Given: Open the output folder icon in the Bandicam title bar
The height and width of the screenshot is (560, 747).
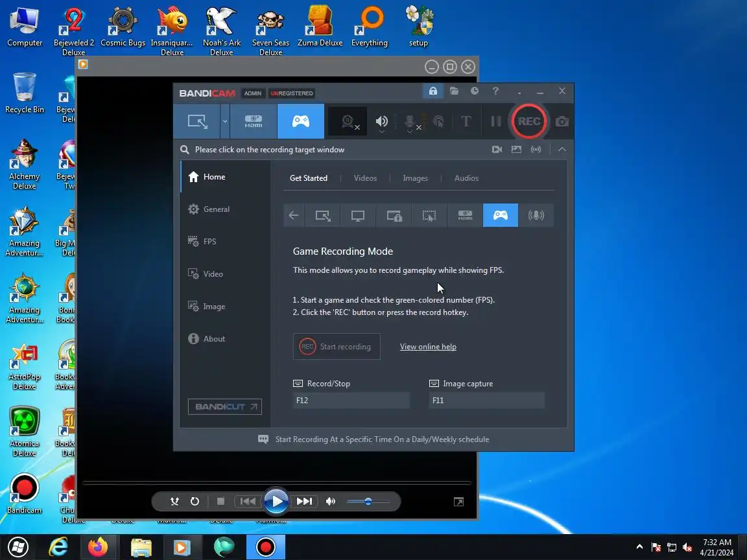Looking at the screenshot, I should [454, 91].
